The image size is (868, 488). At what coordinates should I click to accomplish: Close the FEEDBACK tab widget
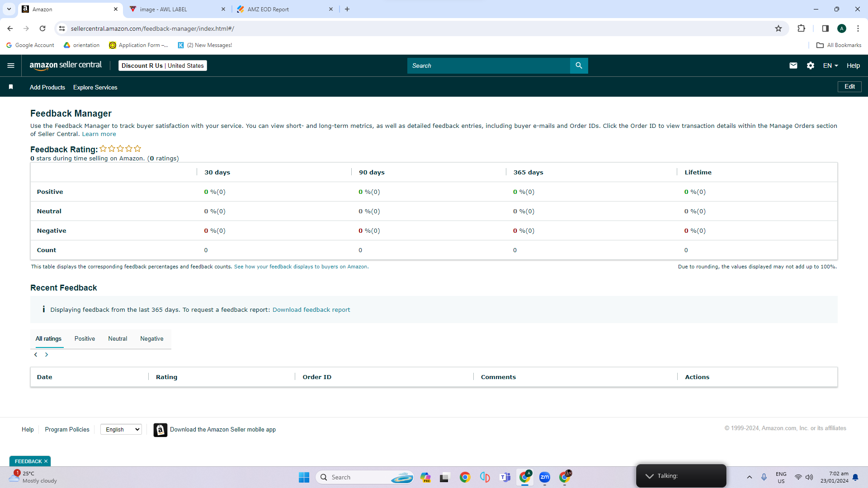coord(46,461)
